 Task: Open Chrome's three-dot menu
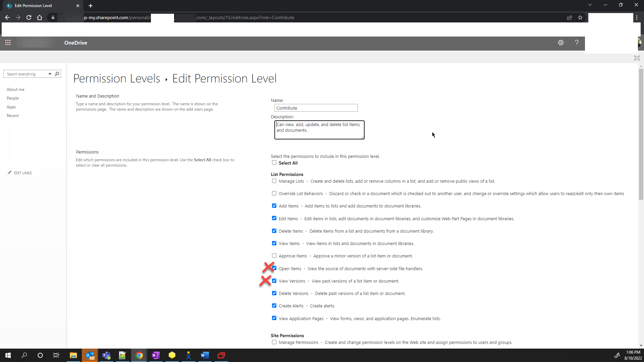pos(637,17)
